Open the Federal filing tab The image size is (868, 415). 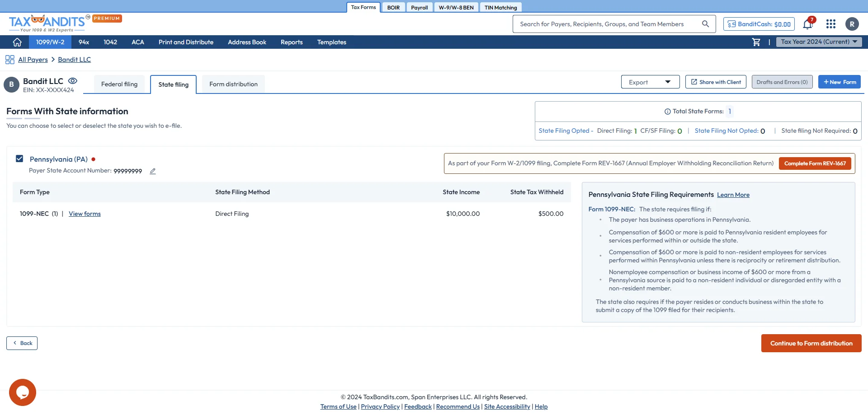tap(119, 84)
